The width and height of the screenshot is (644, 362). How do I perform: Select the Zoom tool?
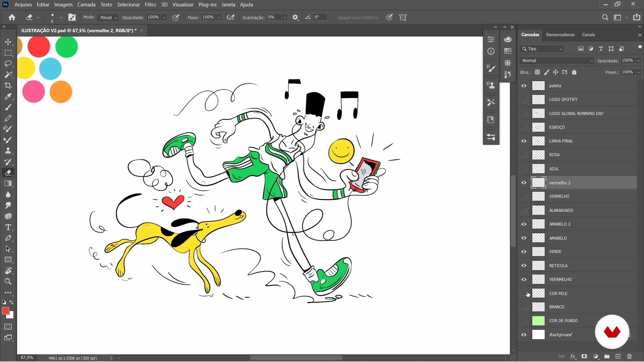(8, 282)
